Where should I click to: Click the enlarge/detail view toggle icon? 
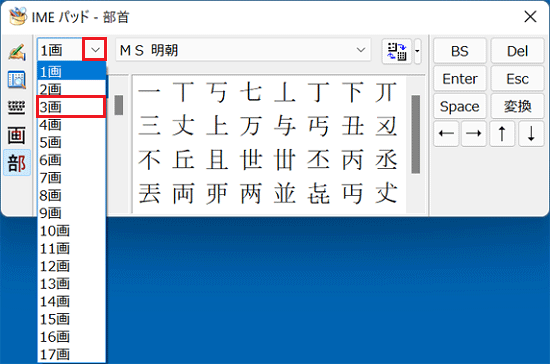pyautogui.click(x=397, y=51)
